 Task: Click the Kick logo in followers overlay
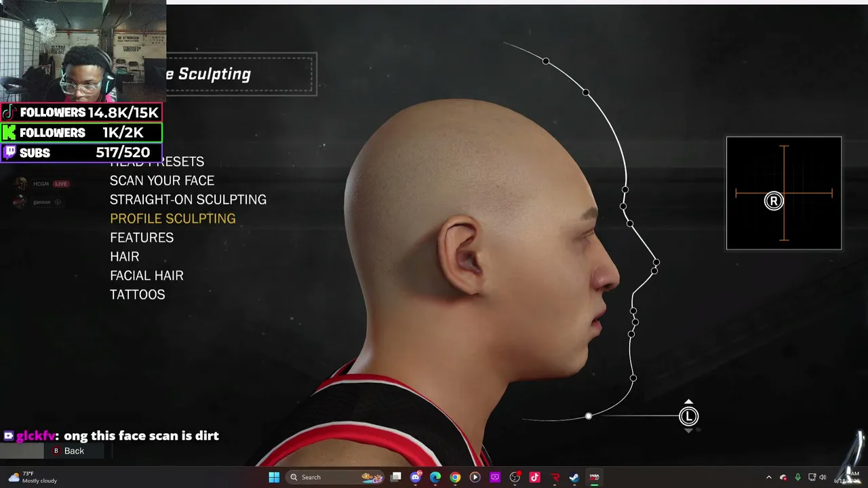point(9,133)
